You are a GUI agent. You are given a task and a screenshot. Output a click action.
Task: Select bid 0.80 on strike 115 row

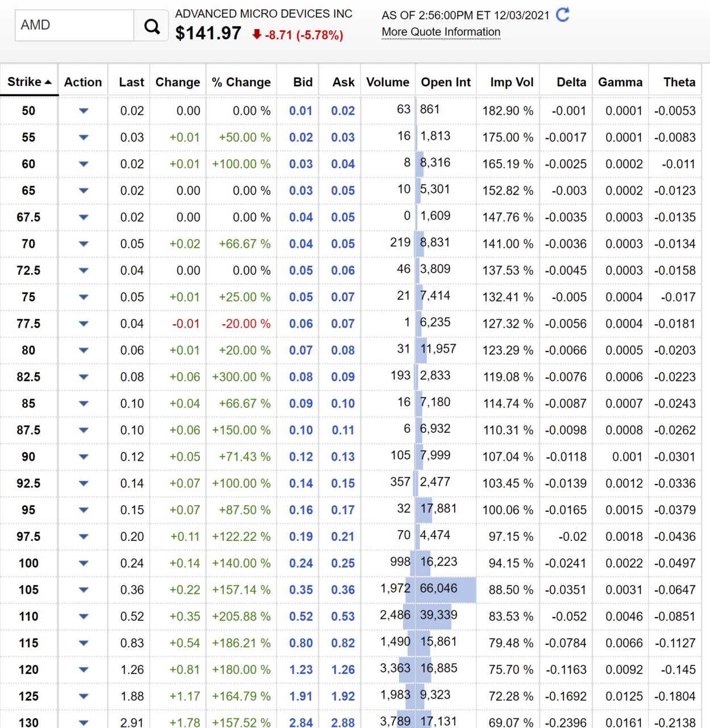click(x=301, y=643)
